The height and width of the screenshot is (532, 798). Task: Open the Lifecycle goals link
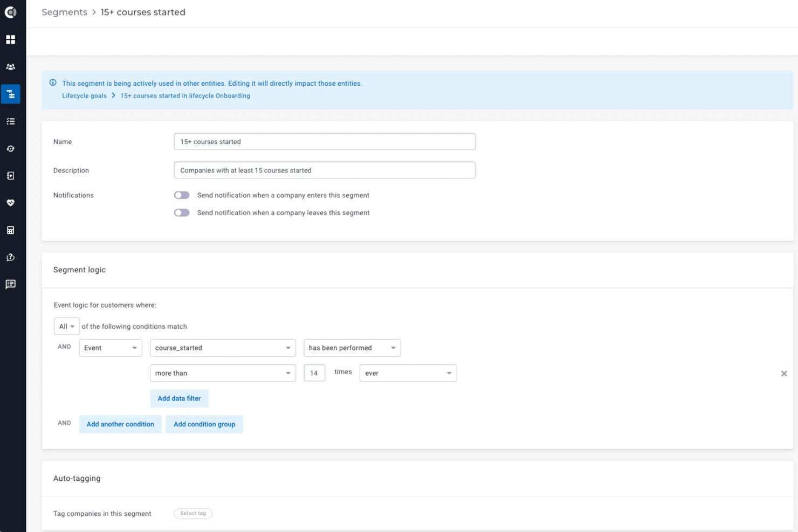84,95
